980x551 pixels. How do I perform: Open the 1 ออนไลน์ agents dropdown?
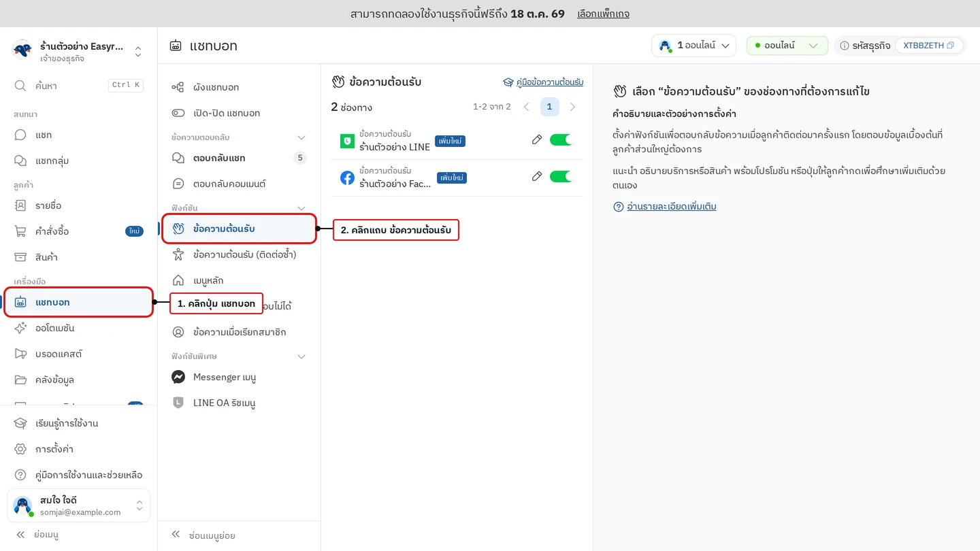693,46
